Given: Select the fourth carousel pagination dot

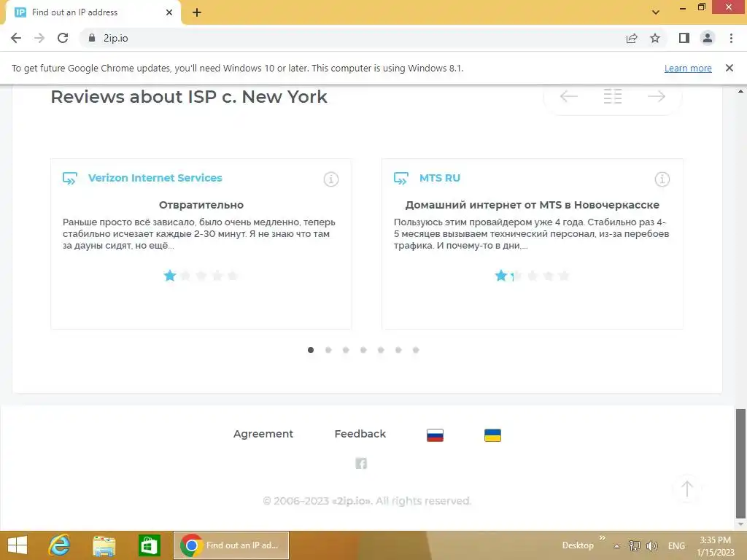Looking at the screenshot, I should coord(363,350).
